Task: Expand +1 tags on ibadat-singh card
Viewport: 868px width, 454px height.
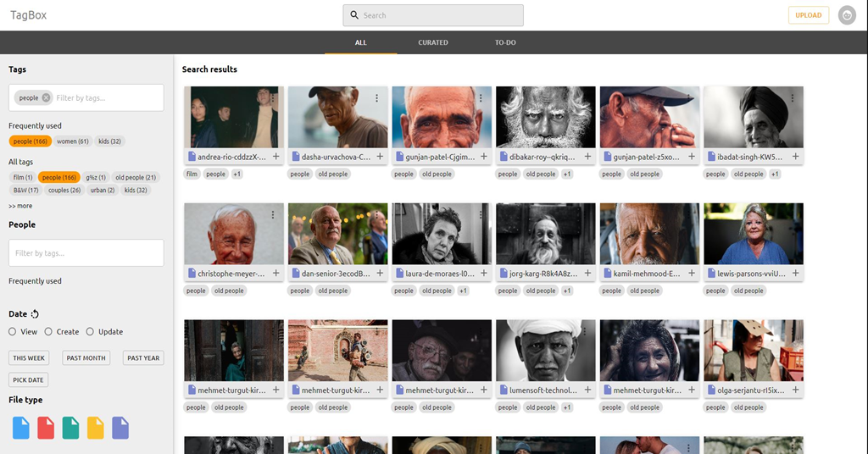Action: pos(775,174)
